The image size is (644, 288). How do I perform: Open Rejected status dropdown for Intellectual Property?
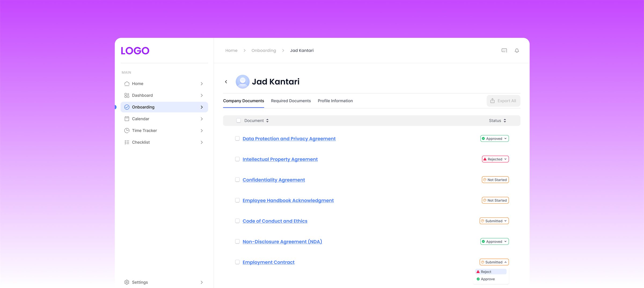click(x=495, y=159)
